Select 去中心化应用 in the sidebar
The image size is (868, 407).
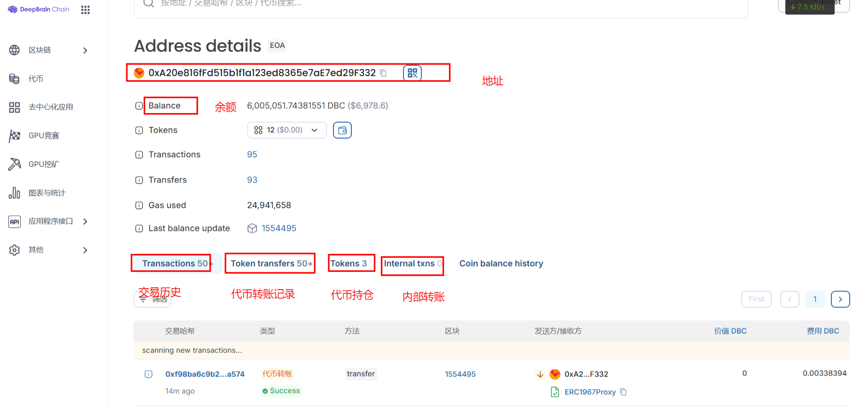51,107
